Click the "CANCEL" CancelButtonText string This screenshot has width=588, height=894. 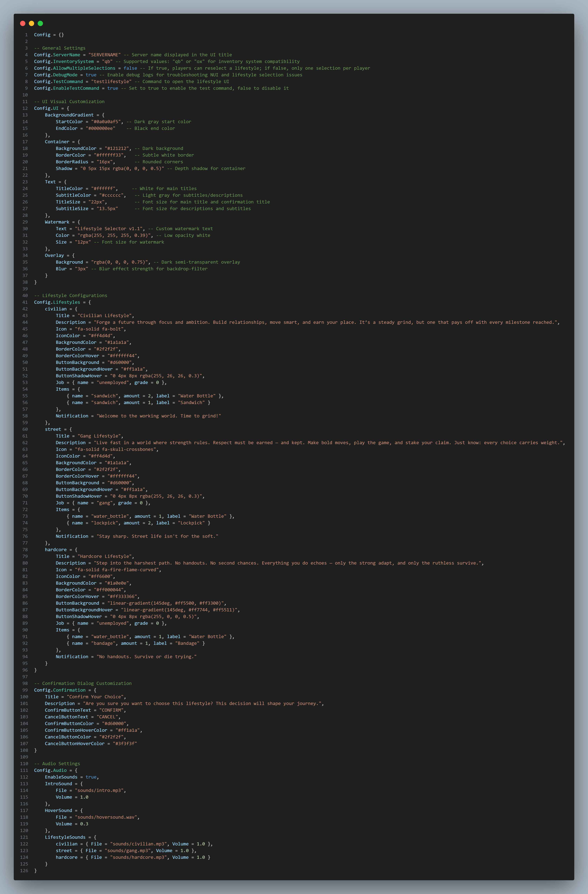(x=107, y=717)
